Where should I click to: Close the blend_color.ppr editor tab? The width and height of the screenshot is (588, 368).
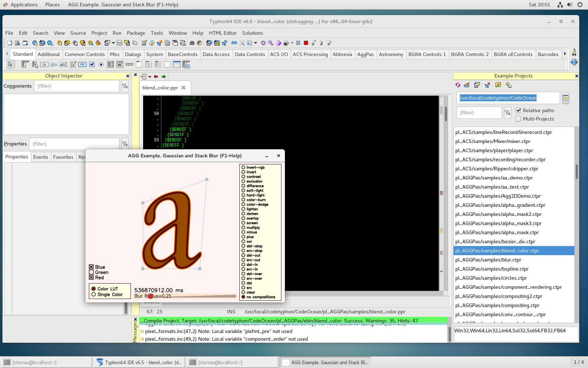point(183,88)
